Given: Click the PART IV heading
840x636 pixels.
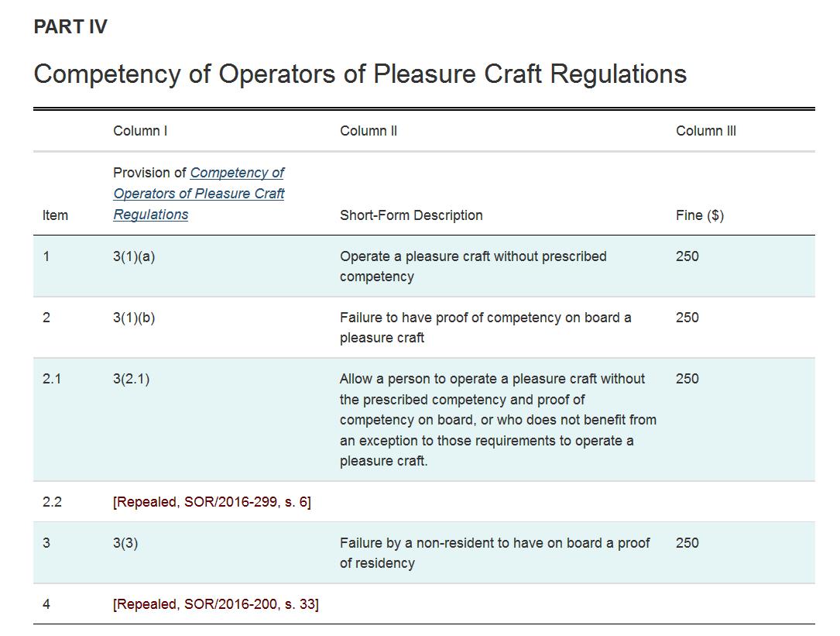Looking at the screenshot, I should click(70, 27).
